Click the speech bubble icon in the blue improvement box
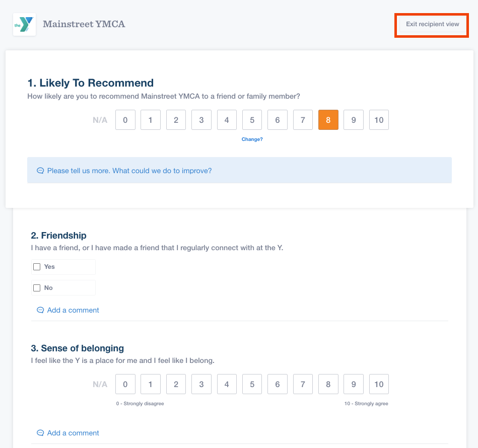The width and height of the screenshot is (478, 448). pos(40,171)
